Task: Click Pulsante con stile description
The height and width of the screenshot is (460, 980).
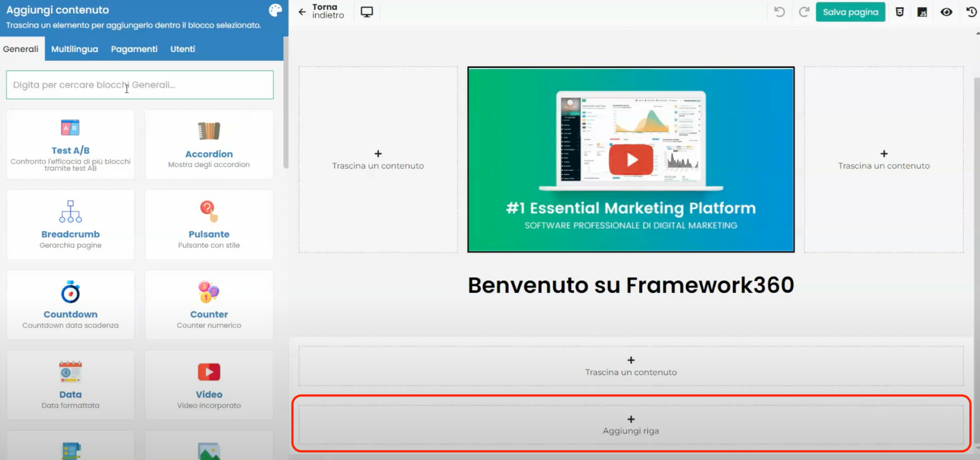Action: pyautogui.click(x=209, y=245)
